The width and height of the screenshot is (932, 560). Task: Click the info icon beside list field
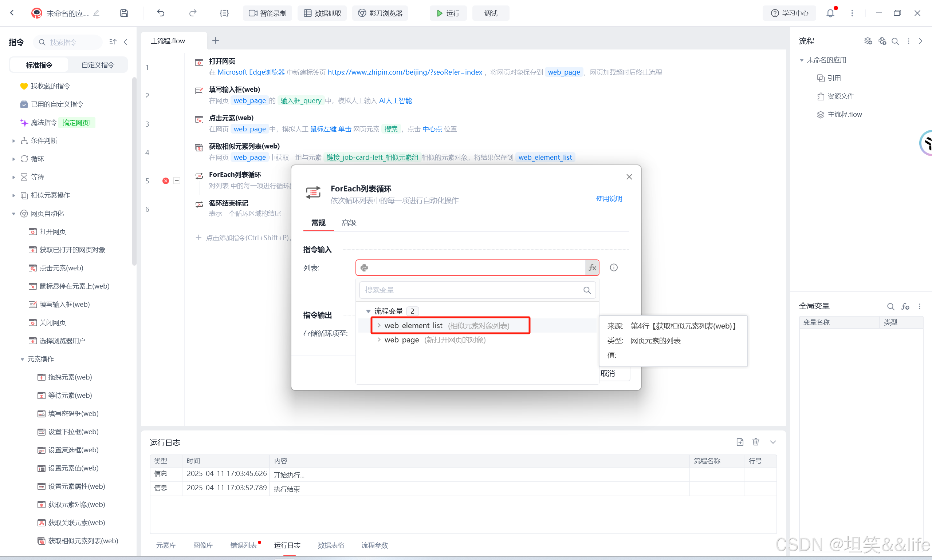614,267
